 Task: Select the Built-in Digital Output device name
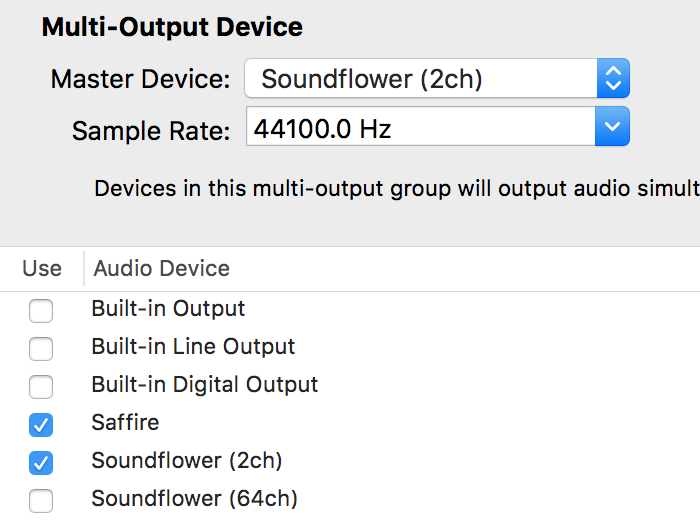204,384
